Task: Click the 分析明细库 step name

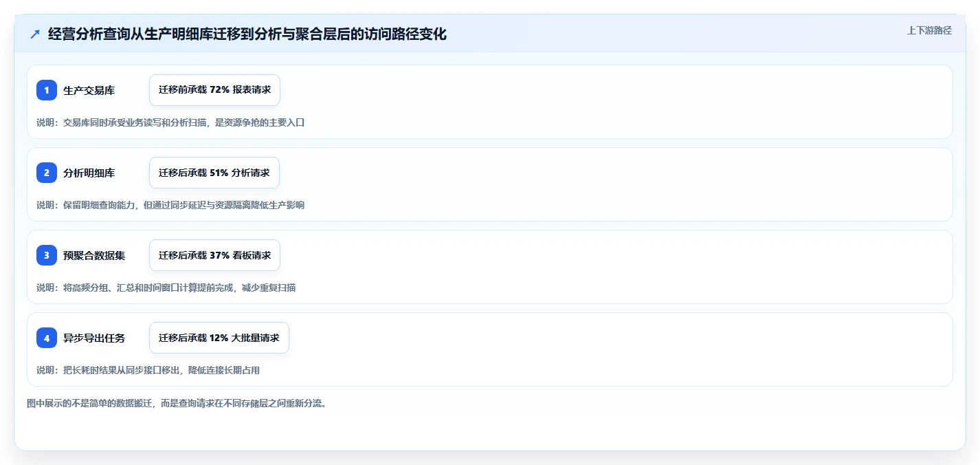Action: (89, 173)
